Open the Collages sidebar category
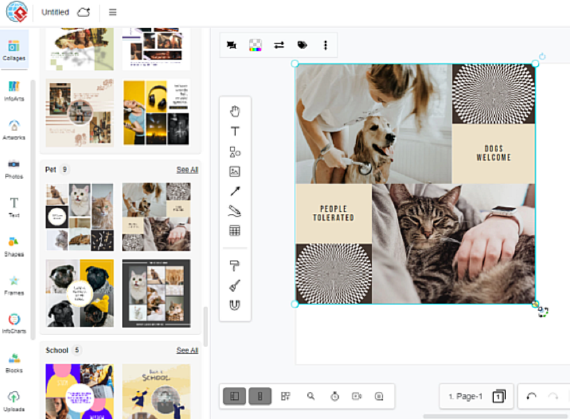Viewport: 570px width, 419px height. click(14, 50)
